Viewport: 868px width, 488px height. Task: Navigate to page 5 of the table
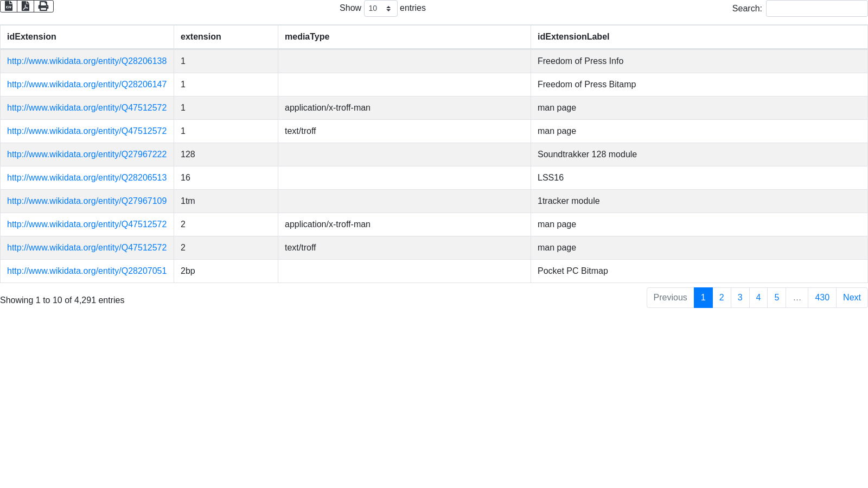click(777, 298)
